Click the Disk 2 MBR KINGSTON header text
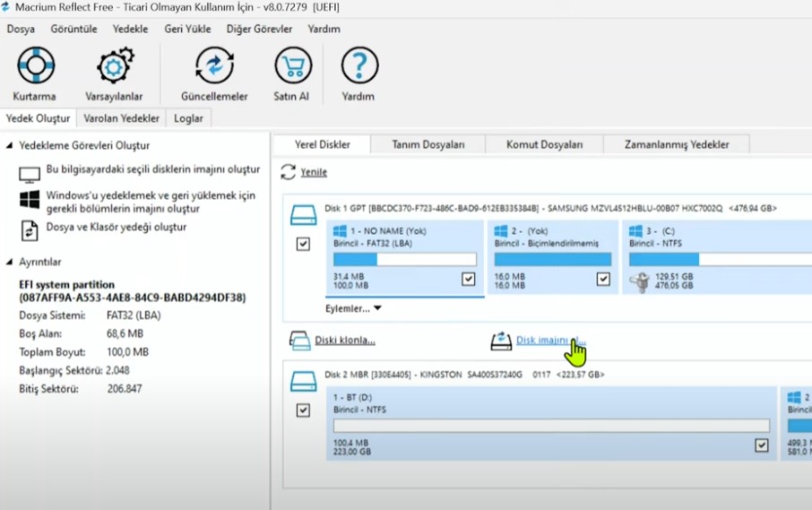This screenshot has width=812, height=510. click(x=464, y=375)
